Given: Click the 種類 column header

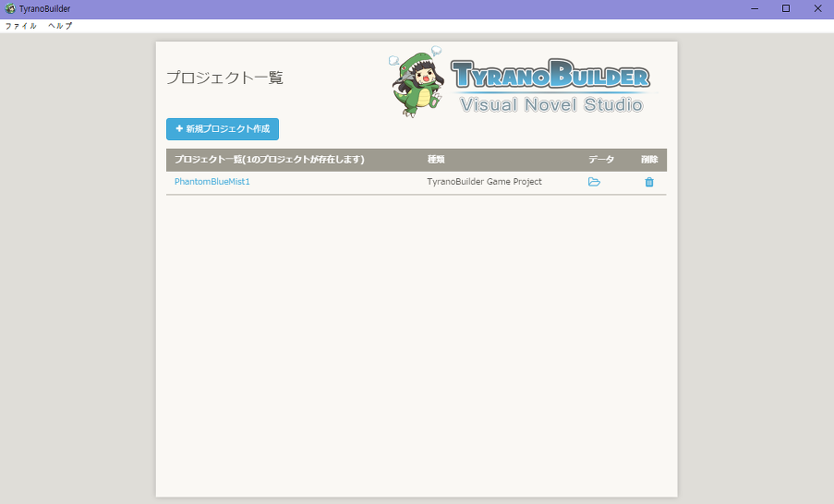Looking at the screenshot, I should click(x=436, y=160).
